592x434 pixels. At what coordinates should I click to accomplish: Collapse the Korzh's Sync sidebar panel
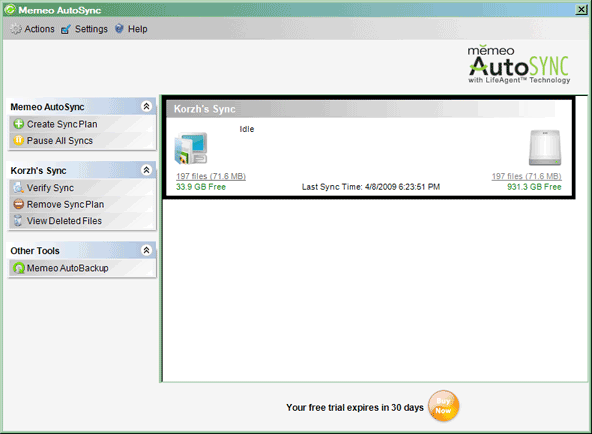146,170
